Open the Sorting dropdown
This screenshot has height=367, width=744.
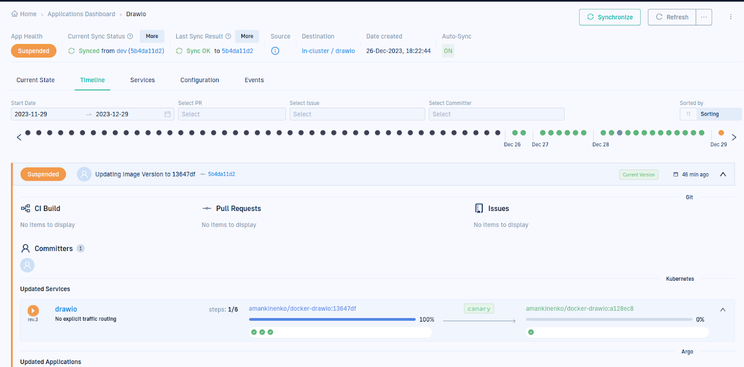[x=719, y=114]
